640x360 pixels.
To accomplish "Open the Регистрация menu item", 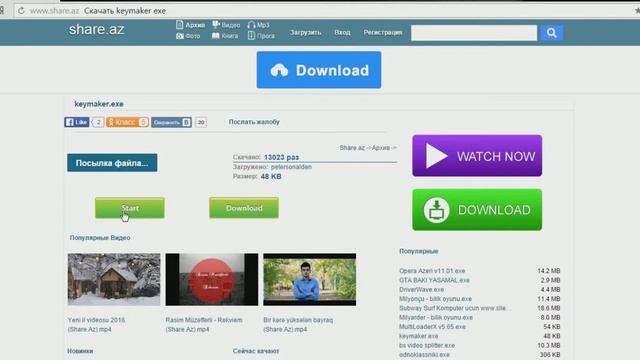I will [382, 32].
